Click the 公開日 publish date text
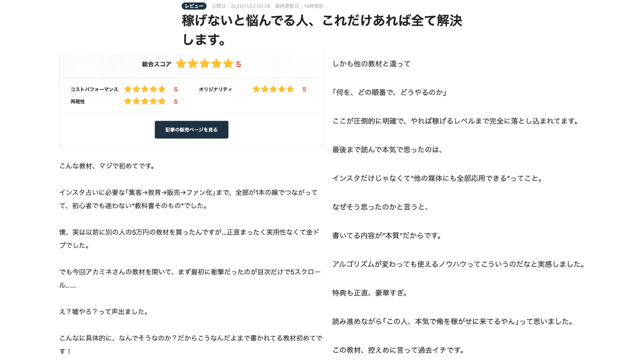644x362 pixels. (240, 6)
